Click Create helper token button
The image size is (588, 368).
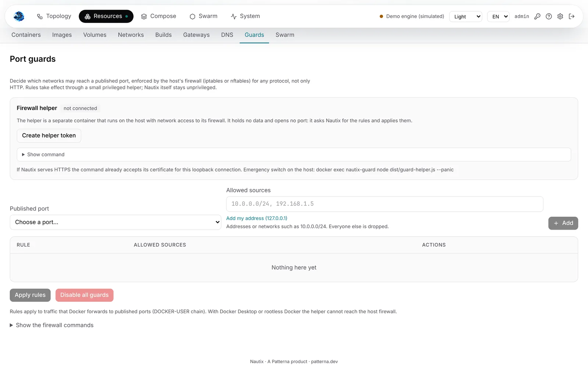tap(49, 135)
